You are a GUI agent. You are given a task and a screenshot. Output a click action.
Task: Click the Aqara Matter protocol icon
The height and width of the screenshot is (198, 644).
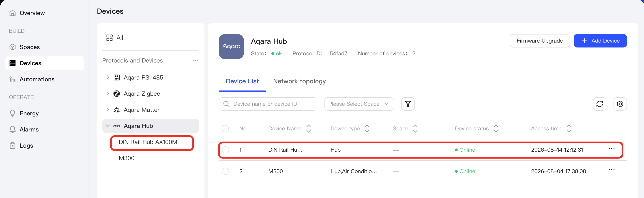116,110
